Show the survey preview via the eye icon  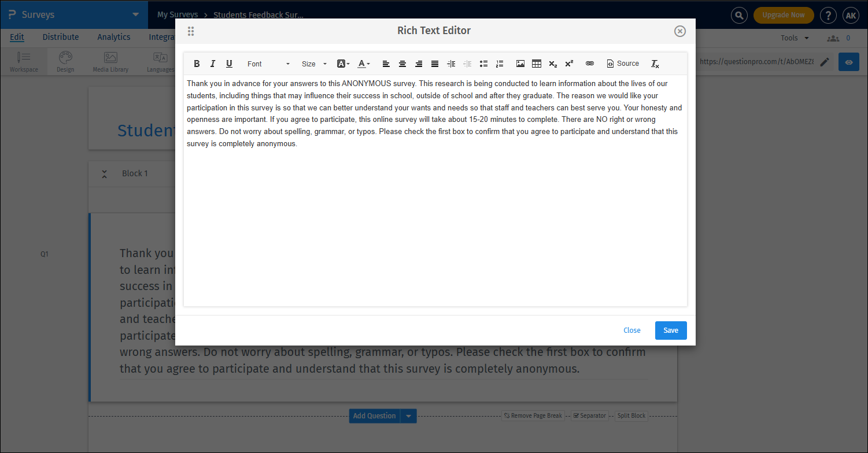click(848, 62)
